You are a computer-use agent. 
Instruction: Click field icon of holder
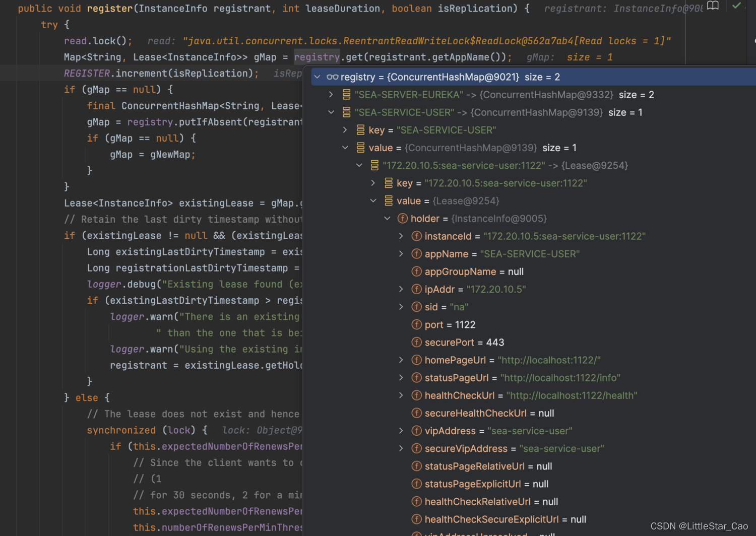(x=403, y=218)
